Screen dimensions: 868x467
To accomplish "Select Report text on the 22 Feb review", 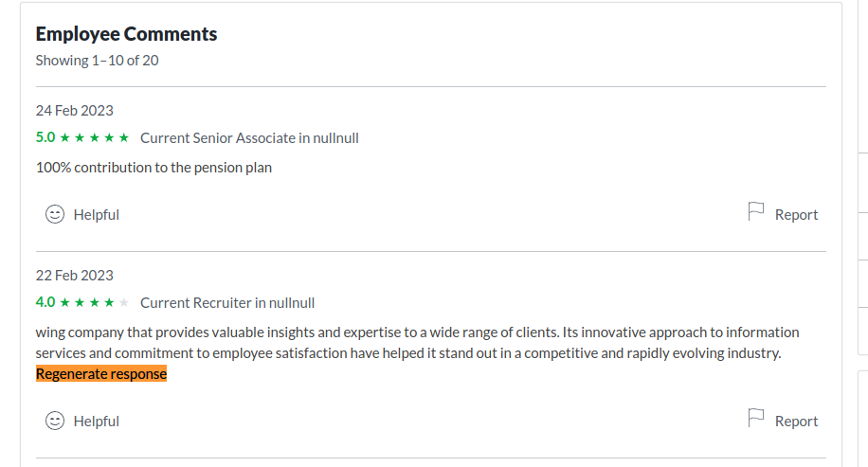I will pos(796,422).
